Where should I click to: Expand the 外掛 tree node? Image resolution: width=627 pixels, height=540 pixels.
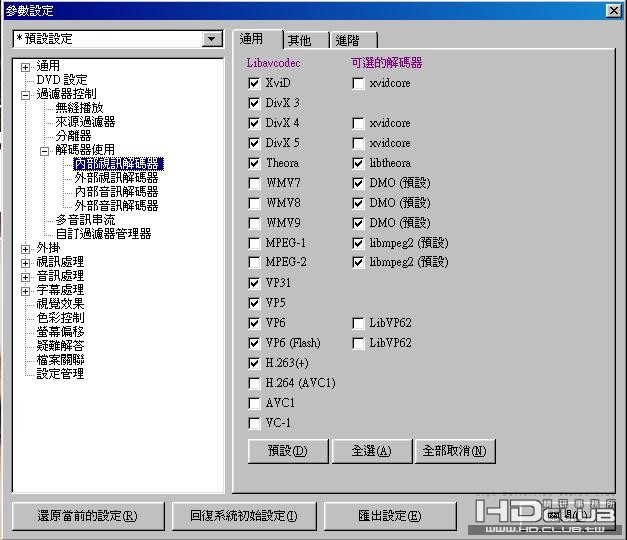pos(26,249)
